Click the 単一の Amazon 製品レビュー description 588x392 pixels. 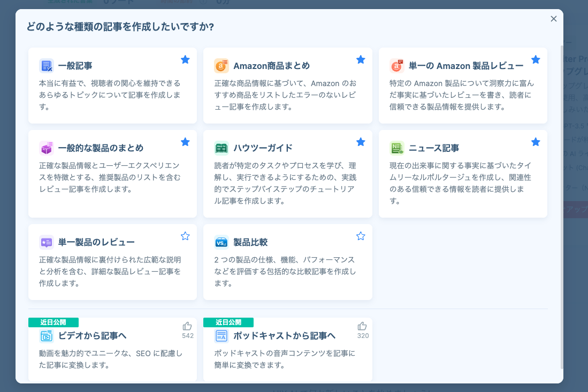[x=462, y=95]
